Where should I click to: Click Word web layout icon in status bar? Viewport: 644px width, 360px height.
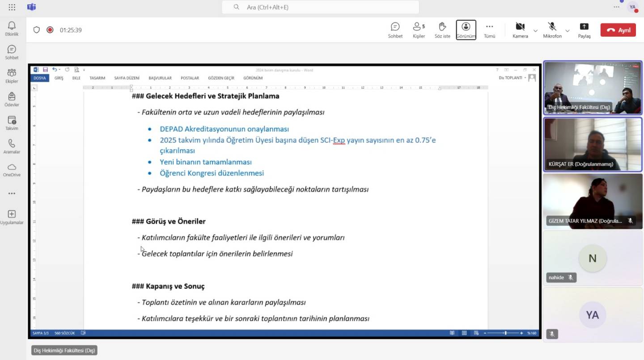(476, 333)
